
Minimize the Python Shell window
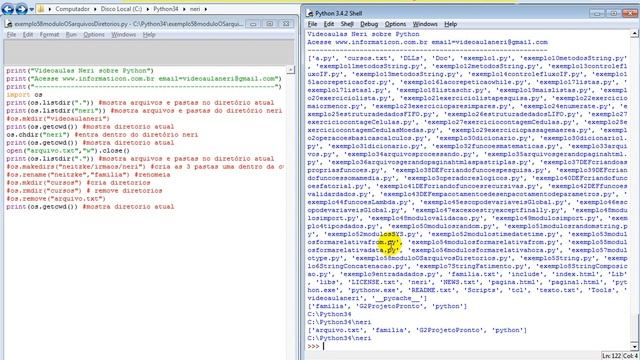click(597, 13)
